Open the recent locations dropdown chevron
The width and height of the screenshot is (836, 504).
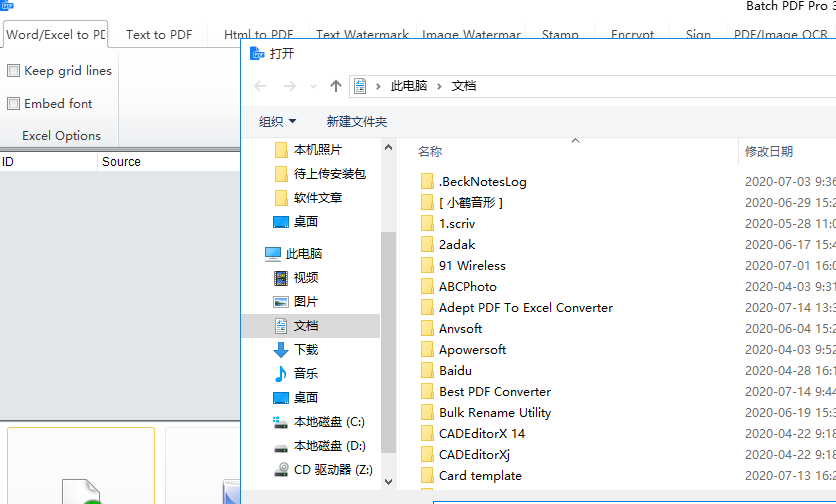click(313, 86)
